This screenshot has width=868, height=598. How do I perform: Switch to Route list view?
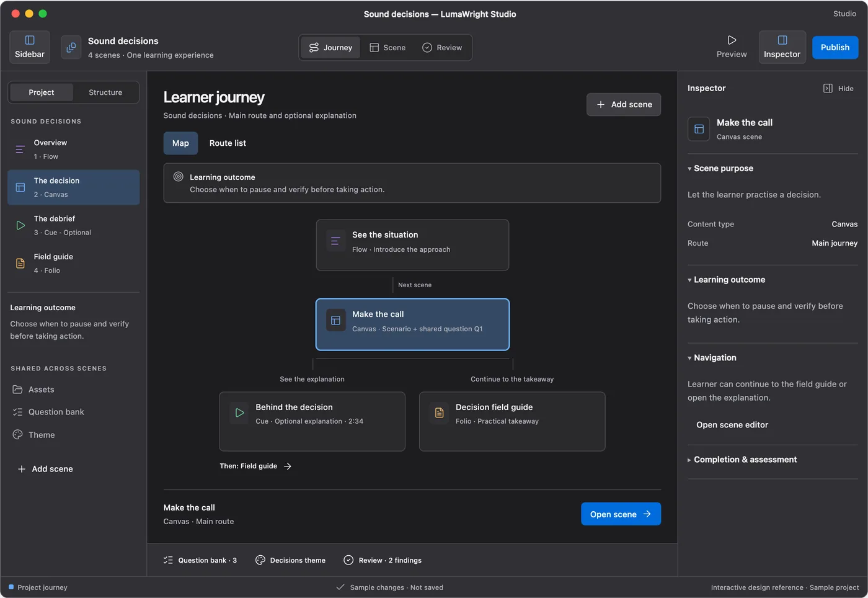pyautogui.click(x=228, y=143)
